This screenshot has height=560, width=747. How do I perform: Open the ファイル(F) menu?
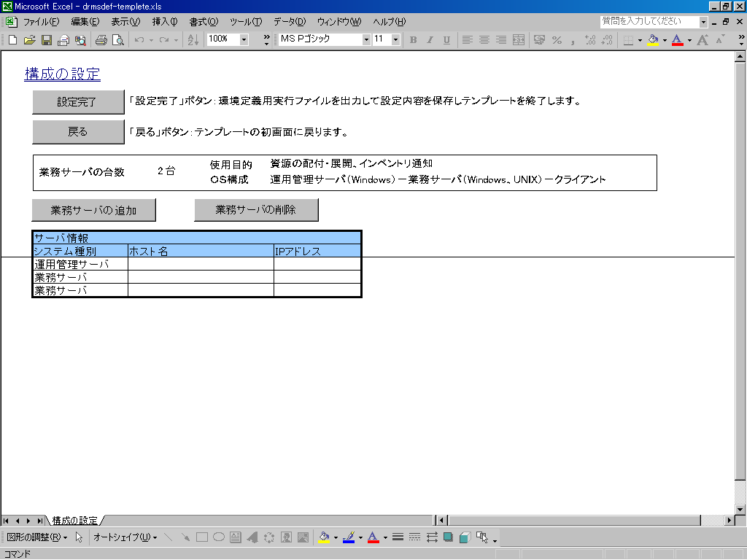(x=41, y=22)
